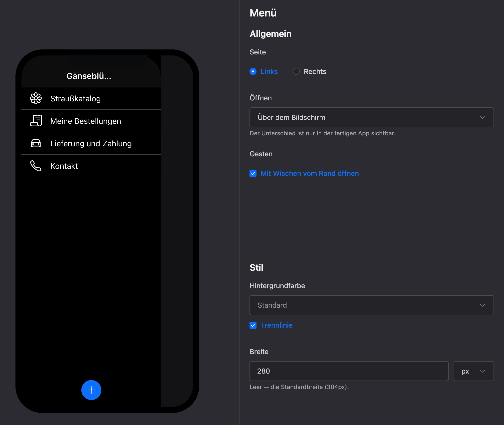Toggle Mit Wischen vom Rand öffnen checkbox

click(x=253, y=173)
